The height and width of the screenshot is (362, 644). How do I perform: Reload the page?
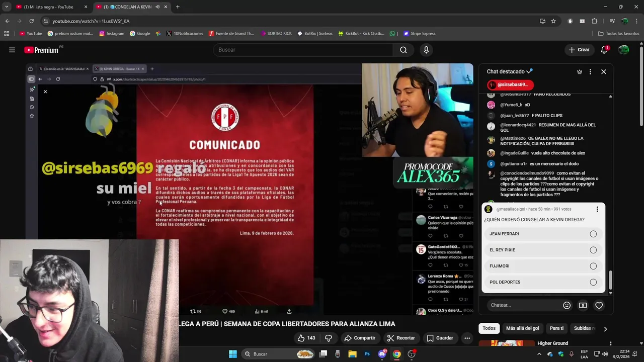coord(31,21)
